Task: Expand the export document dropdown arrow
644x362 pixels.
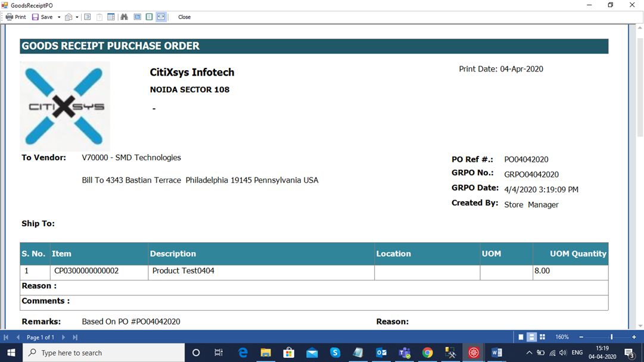Action: pos(77,17)
